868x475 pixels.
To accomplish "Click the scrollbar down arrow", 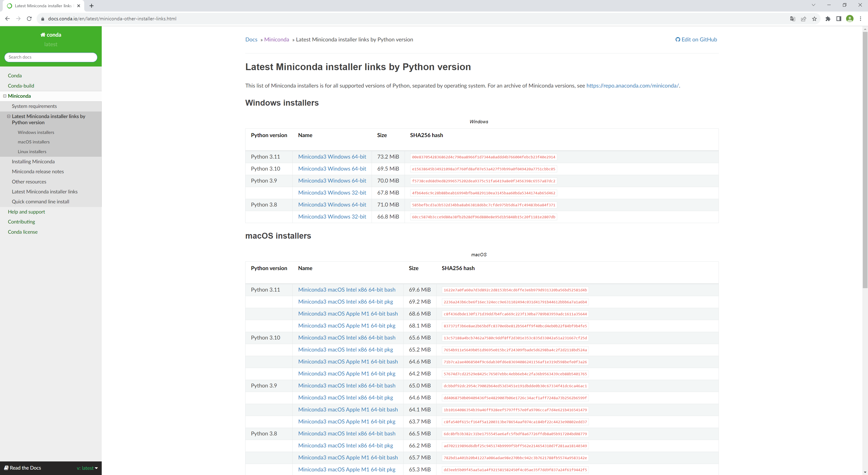I will tap(865, 472).
